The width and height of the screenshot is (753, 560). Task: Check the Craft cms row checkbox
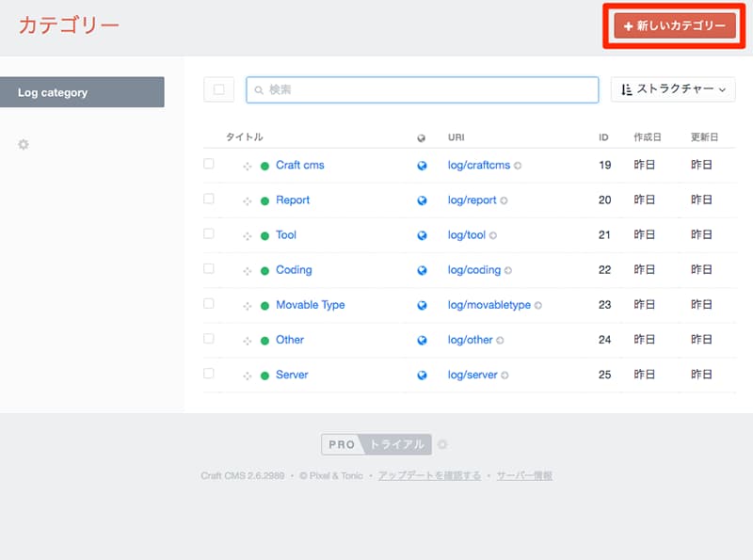pos(209,164)
